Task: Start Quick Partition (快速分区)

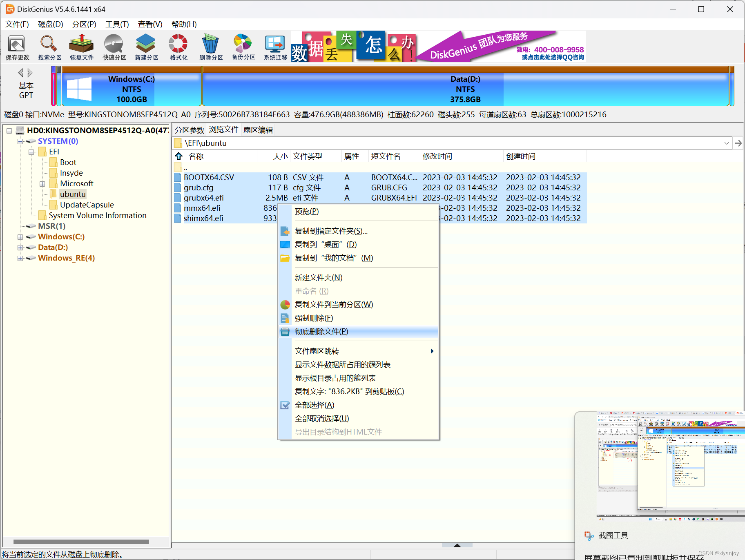Action: [x=114, y=47]
